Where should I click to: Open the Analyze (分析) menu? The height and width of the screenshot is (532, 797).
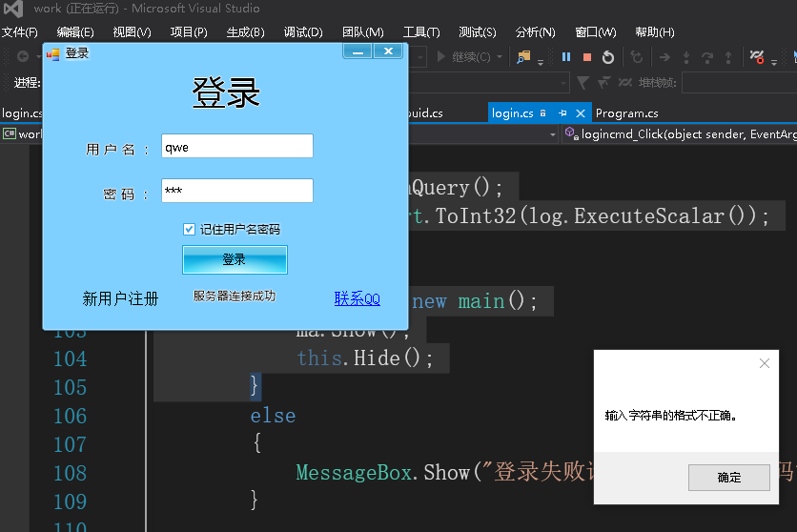tap(535, 32)
